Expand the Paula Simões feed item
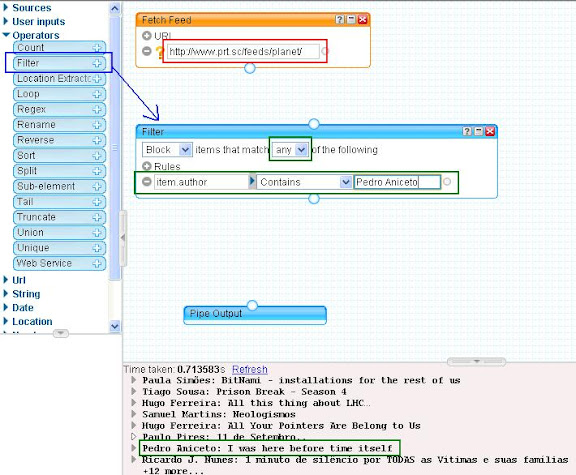 pos(134,380)
